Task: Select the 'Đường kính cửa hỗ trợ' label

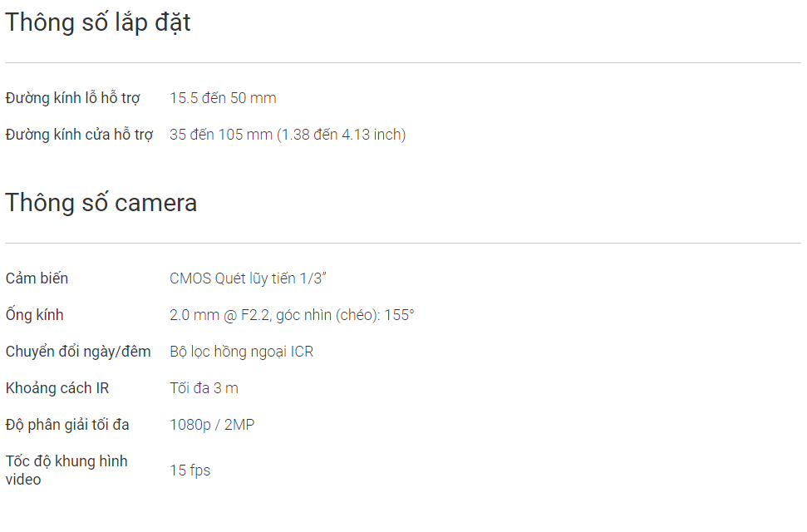Action: [79, 135]
